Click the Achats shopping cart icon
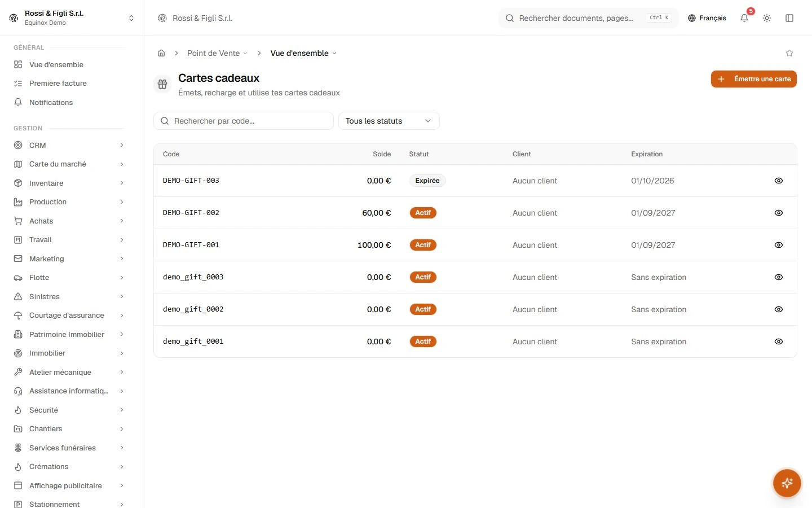This screenshot has width=812, height=508. pyautogui.click(x=18, y=221)
